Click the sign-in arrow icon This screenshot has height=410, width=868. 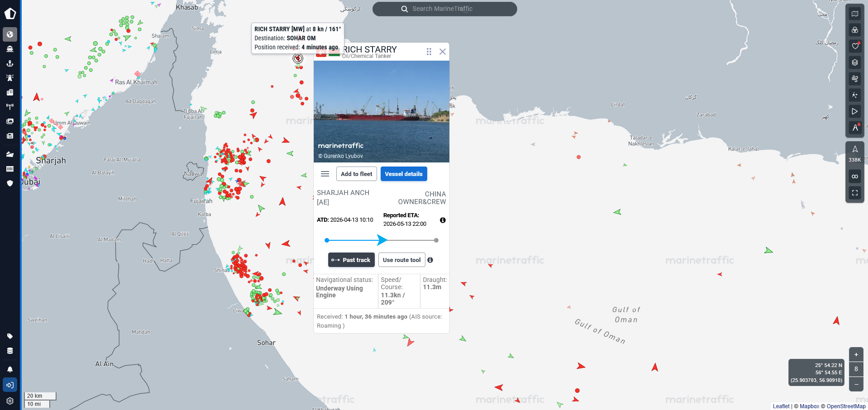click(10, 385)
